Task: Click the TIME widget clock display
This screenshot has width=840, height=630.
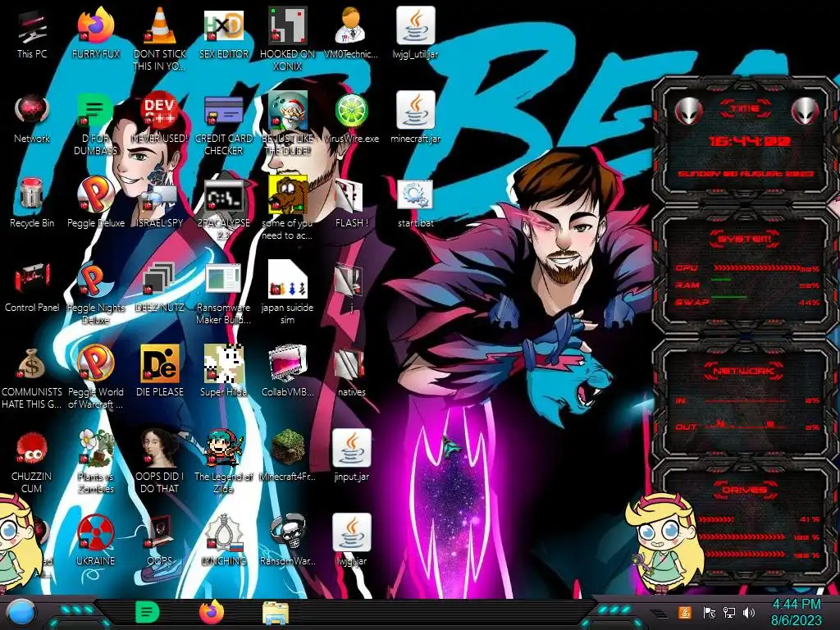Action: tap(749, 141)
